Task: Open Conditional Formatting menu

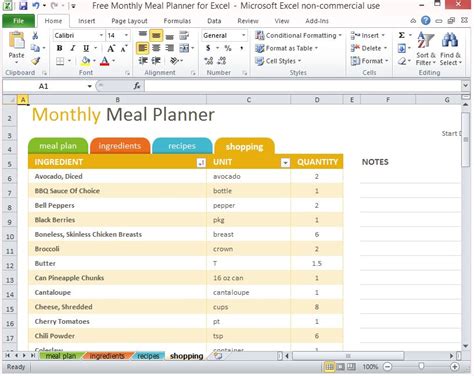Action: [298, 35]
